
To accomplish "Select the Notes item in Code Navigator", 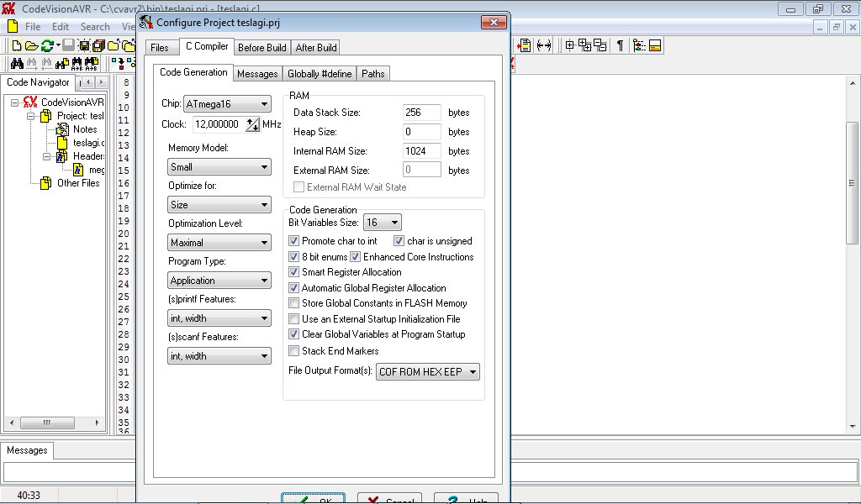I will tap(85, 129).
